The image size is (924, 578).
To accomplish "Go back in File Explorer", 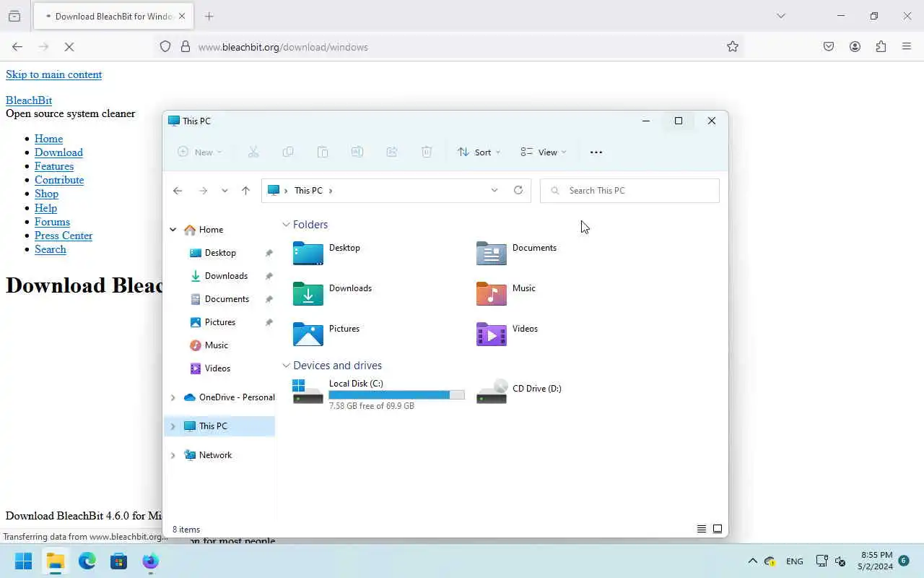I will (x=178, y=191).
